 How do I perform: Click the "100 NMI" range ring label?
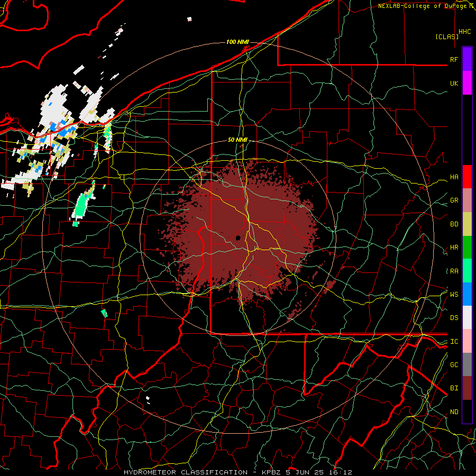coord(237,42)
